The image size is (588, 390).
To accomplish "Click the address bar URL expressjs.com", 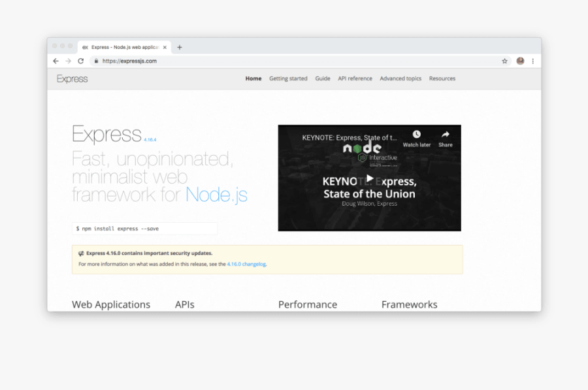I will [131, 60].
